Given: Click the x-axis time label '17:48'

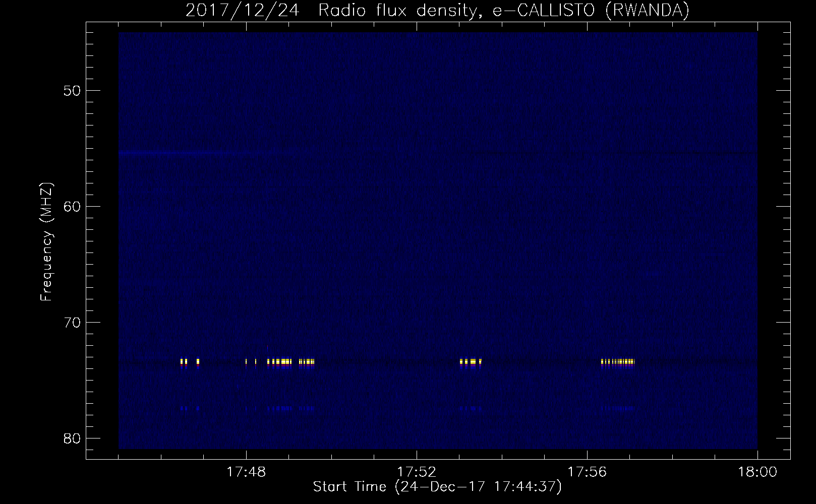Looking at the screenshot, I should (x=246, y=472).
